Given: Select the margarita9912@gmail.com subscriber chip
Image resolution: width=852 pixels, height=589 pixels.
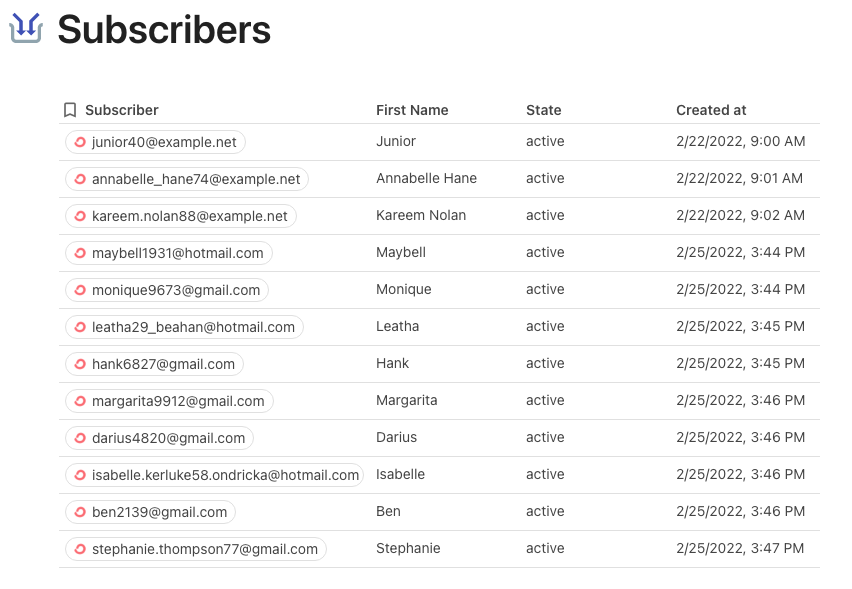Looking at the screenshot, I should click(x=169, y=401).
